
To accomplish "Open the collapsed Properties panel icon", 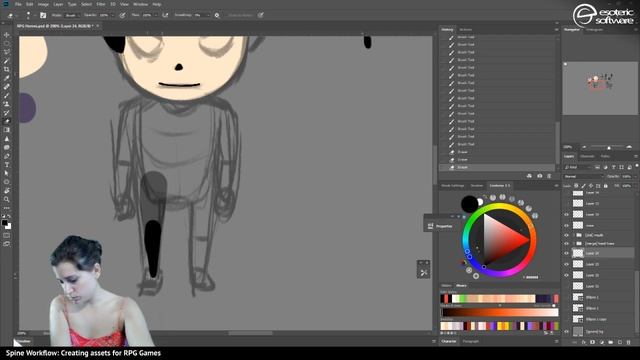I will [430, 226].
